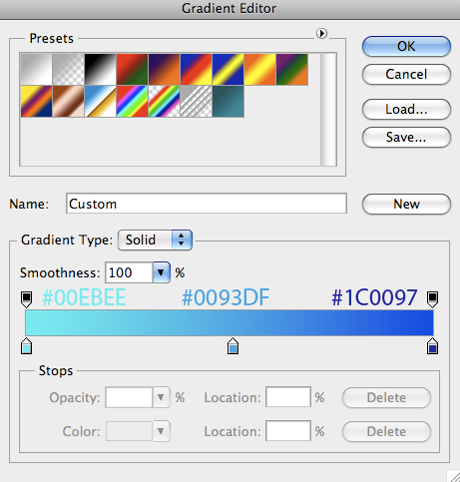Select the Blue, Yellow, Blue preset
The image size is (460, 482).
click(x=228, y=69)
